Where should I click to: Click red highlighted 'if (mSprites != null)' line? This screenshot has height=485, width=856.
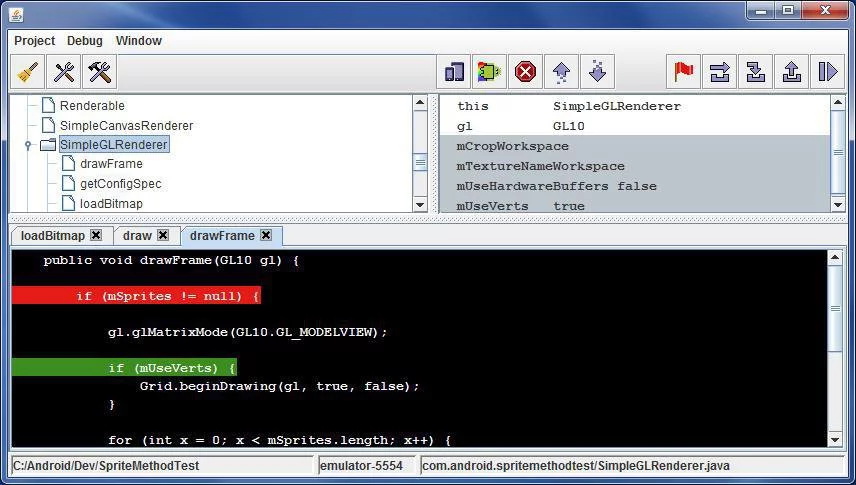pos(136,295)
